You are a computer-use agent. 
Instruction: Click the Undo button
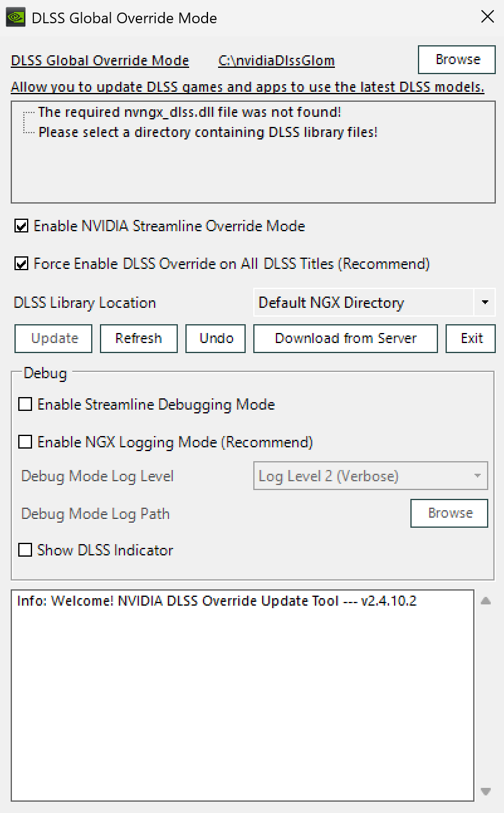(216, 339)
